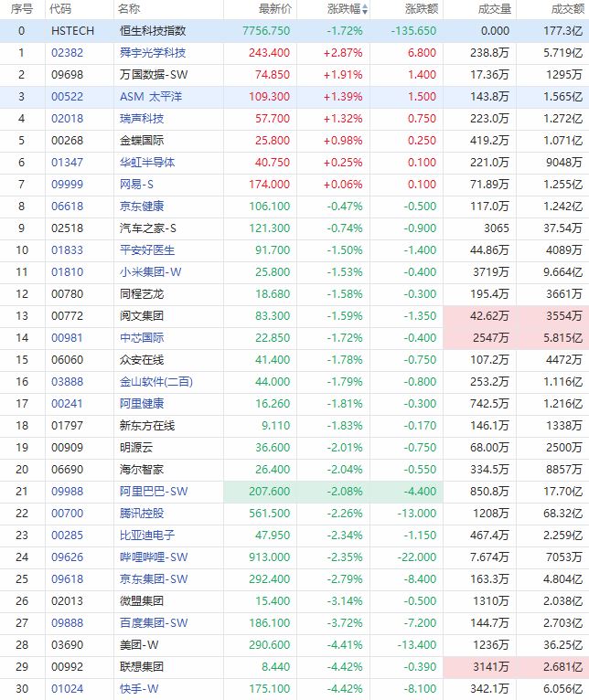Click the 涨跌额 column header
Image resolution: width=589 pixels, height=700 pixels.
click(x=422, y=9)
